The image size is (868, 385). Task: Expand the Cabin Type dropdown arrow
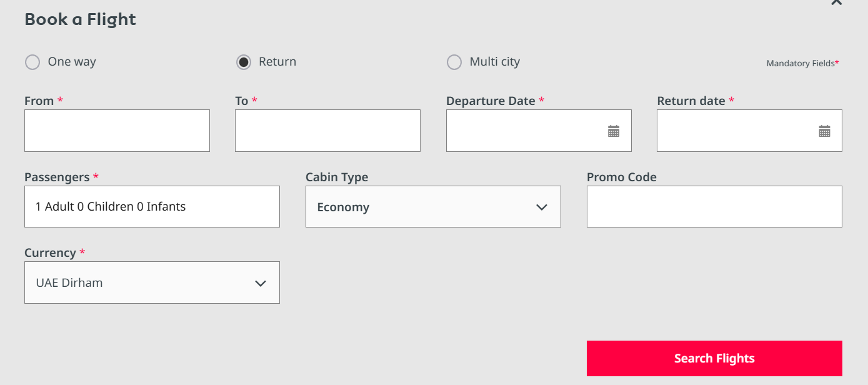pos(542,207)
